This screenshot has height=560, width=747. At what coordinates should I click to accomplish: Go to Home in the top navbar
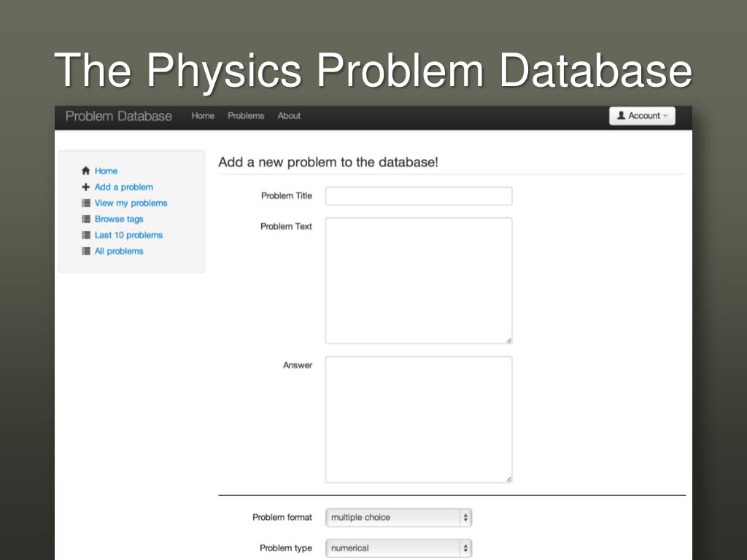(x=203, y=116)
